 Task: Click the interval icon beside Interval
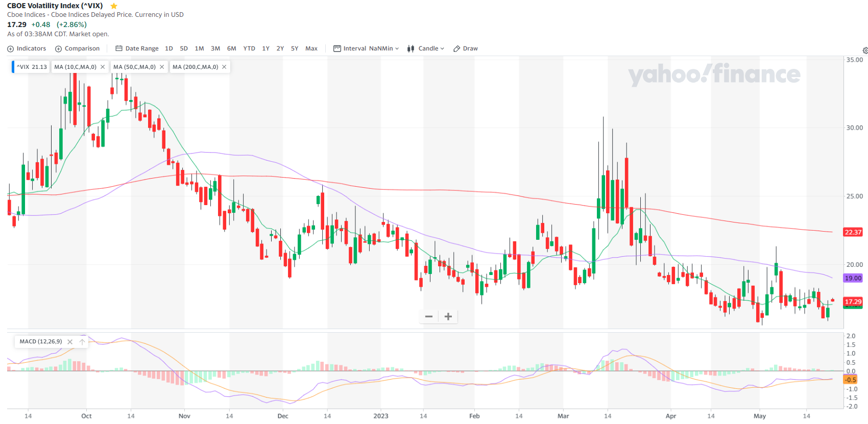[337, 48]
